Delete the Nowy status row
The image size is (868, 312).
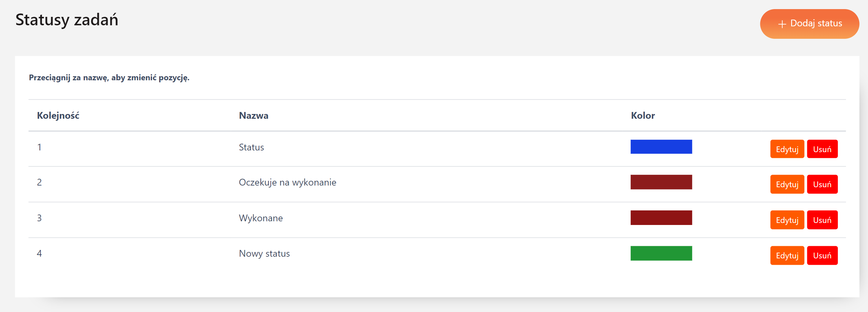[822, 255]
